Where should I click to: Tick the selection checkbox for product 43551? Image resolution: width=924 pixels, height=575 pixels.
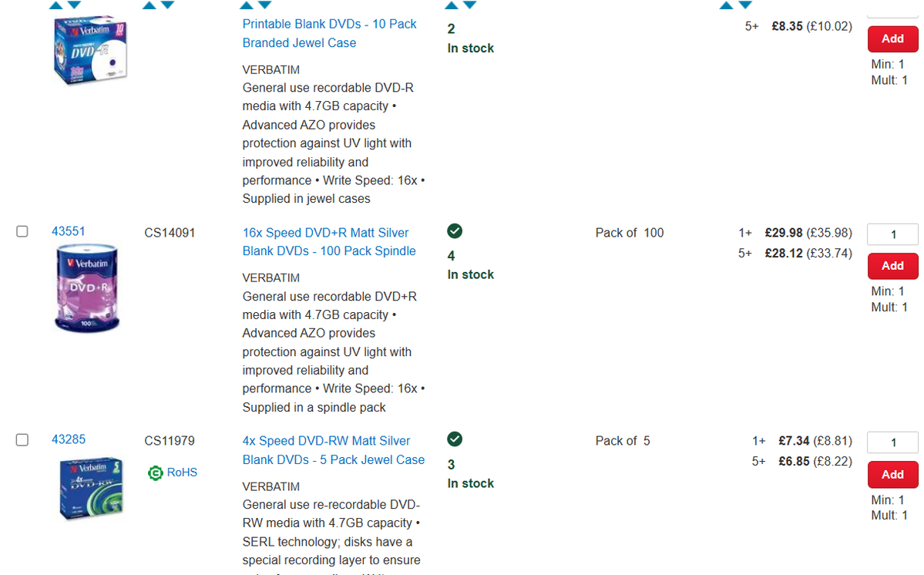(x=22, y=230)
